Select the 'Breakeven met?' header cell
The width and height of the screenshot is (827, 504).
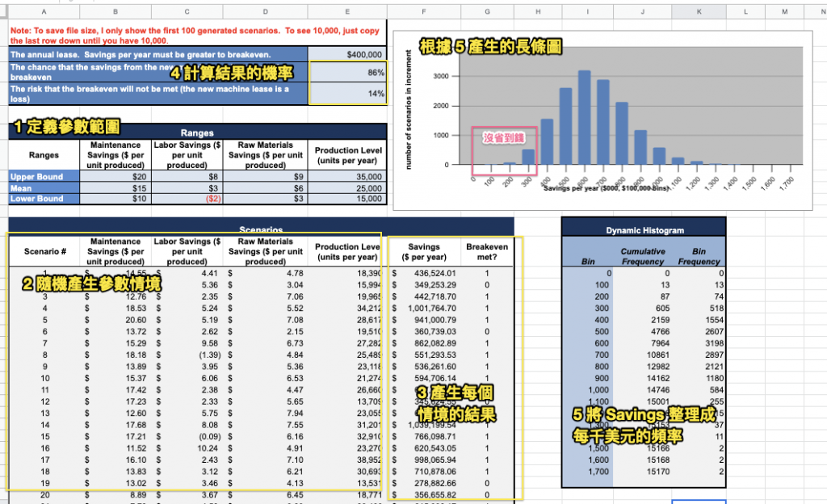point(487,251)
